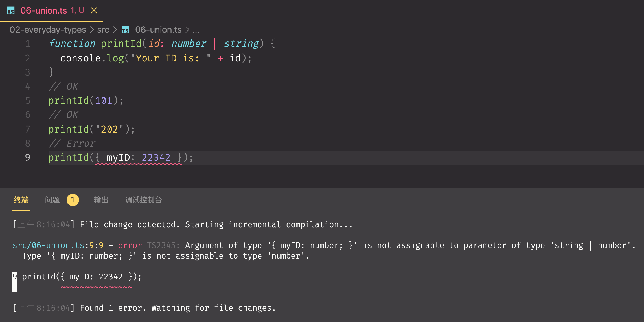Click line number 9 in the gutter
The image size is (644, 322).
[x=28, y=157]
